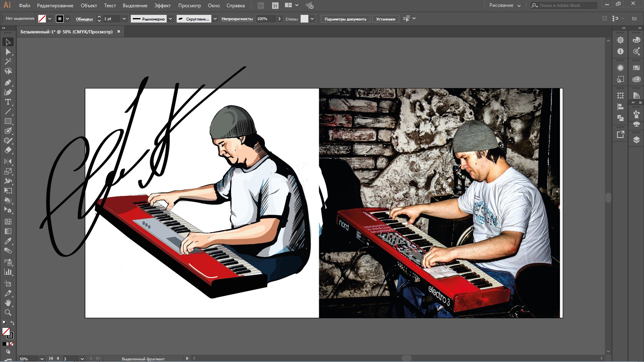Select the Pen tool

click(x=8, y=82)
